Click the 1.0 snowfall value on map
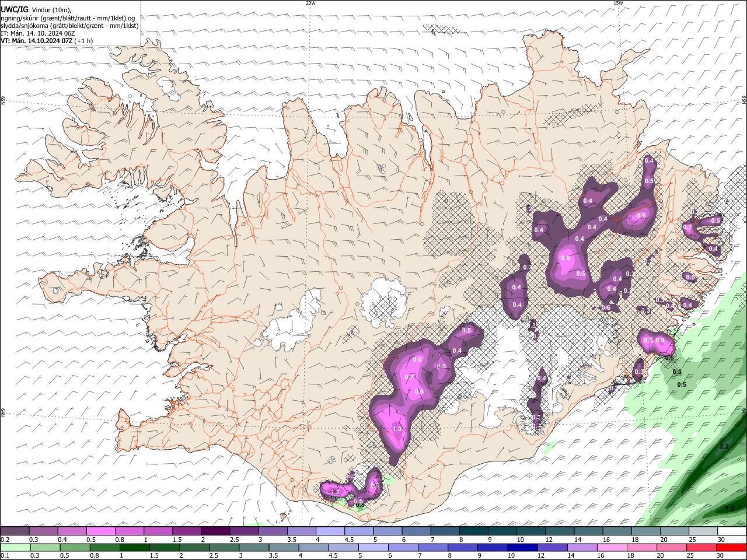 (397, 429)
